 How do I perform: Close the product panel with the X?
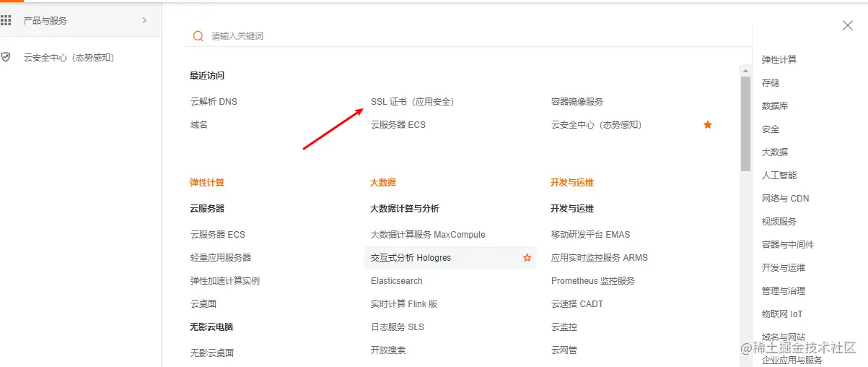(848, 25)
